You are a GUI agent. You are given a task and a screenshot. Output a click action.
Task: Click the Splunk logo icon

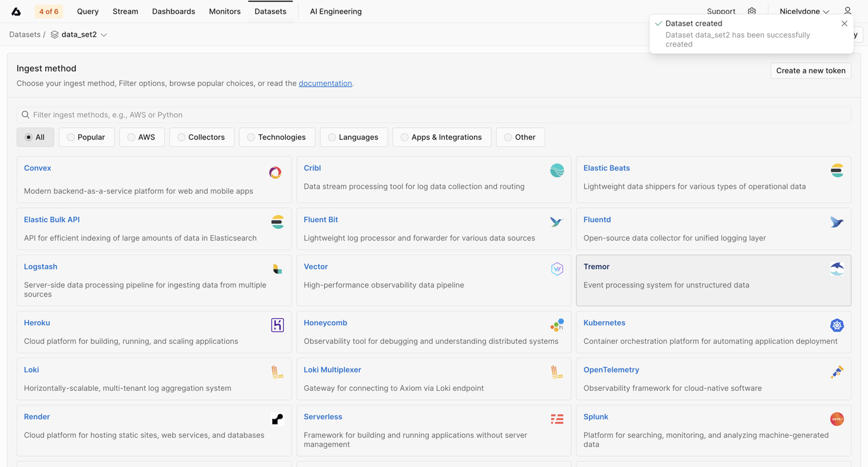coord(837,419)
